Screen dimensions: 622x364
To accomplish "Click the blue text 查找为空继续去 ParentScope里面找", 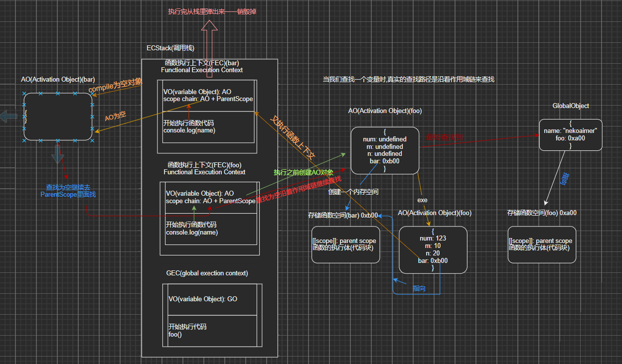I will pyautogui.click(x=67, y=191).
